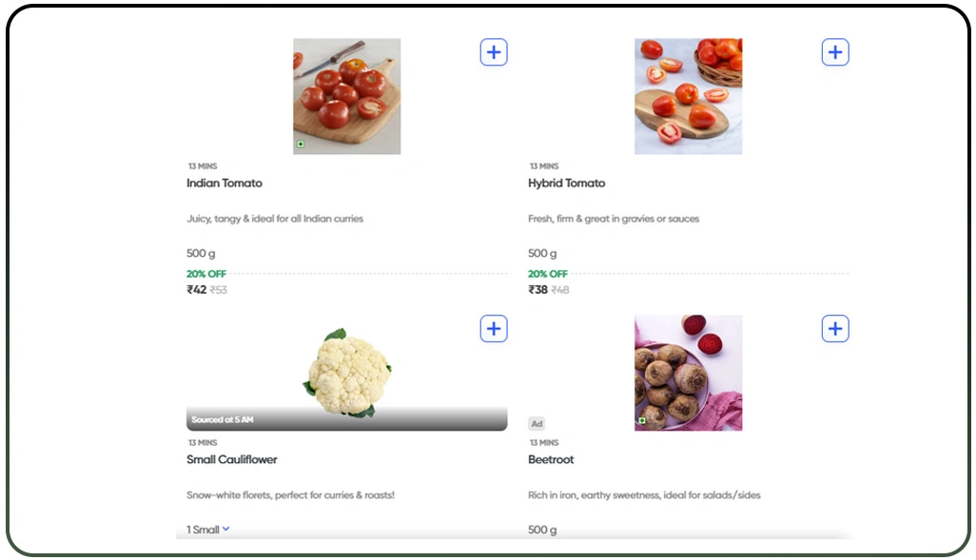Open the Indian Tomato product page
This screenshot has height=560, width=976.
(x=224, y=183)
